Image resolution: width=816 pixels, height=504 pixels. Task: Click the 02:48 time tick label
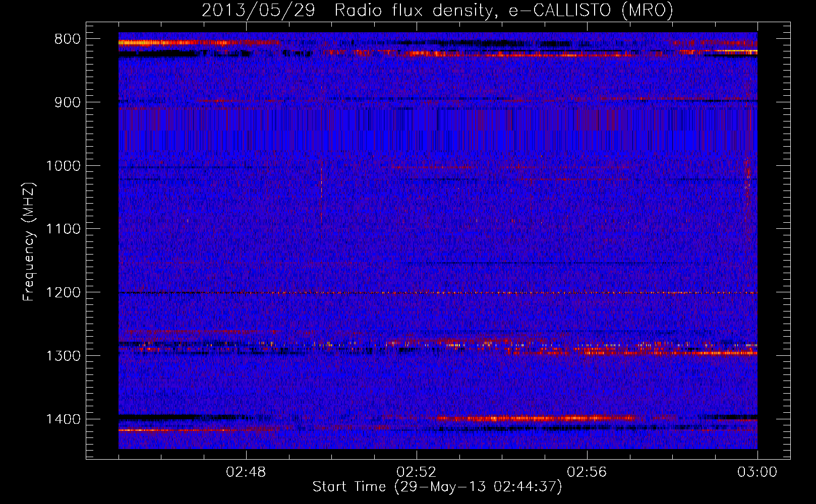tap(246, 472)
